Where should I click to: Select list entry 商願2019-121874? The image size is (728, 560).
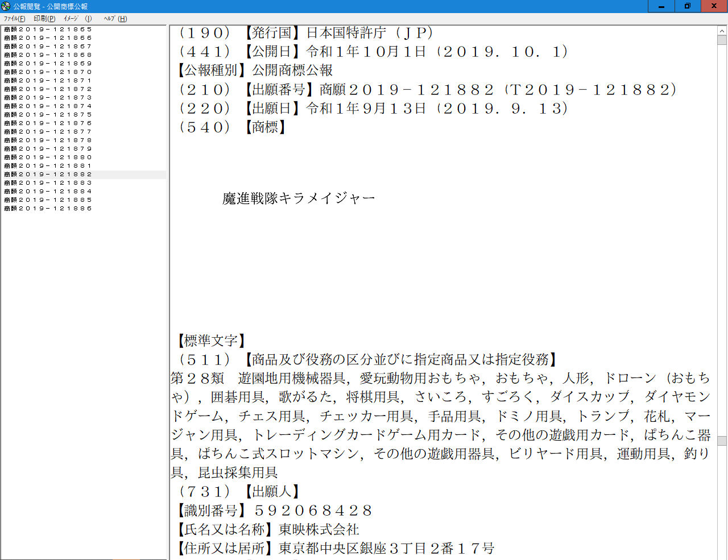48,106
